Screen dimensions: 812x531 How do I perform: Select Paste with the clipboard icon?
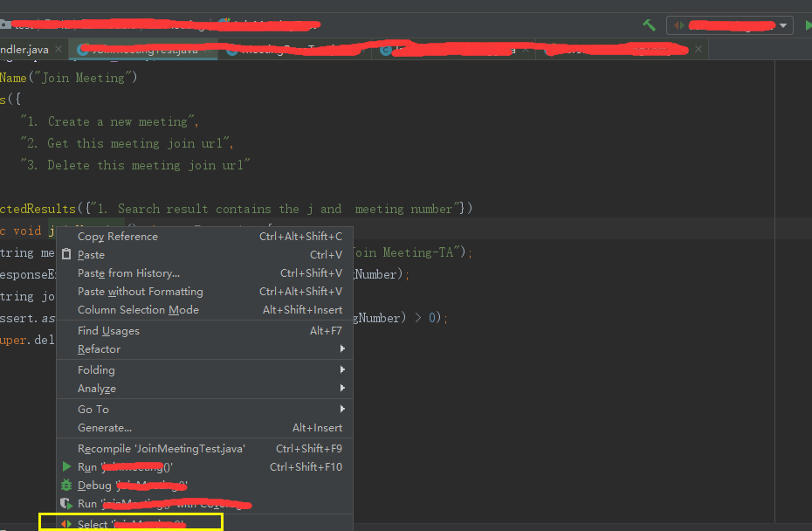[204, 255]
